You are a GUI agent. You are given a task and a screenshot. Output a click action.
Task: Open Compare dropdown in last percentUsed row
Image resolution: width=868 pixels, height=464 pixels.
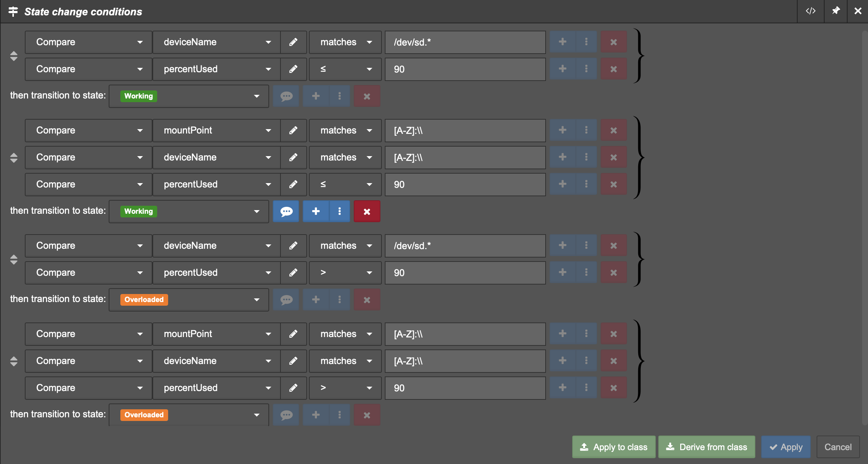(x=88, y=388)
